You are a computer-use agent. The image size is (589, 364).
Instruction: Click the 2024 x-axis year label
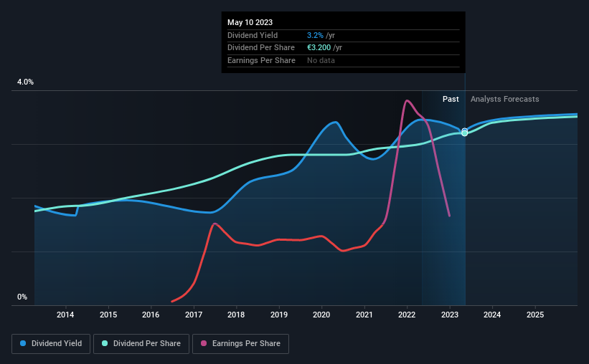pyautogui.click(x=492, y=315)
